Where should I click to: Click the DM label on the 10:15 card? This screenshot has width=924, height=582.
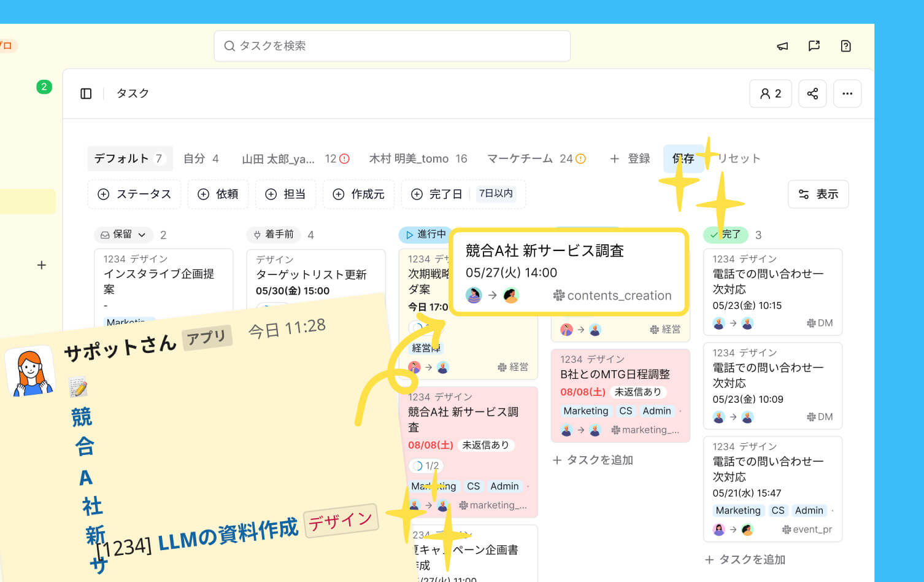(820, 323)
